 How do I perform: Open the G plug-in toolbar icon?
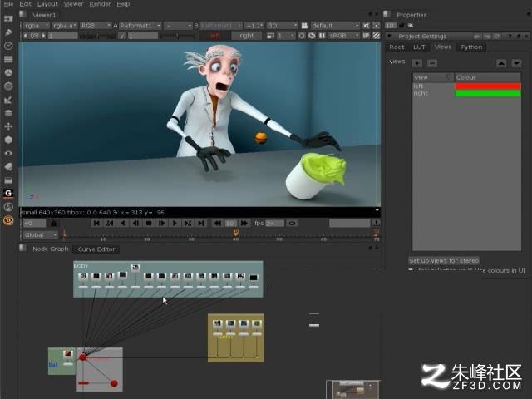pyautogui.click(x=8, y=194)
